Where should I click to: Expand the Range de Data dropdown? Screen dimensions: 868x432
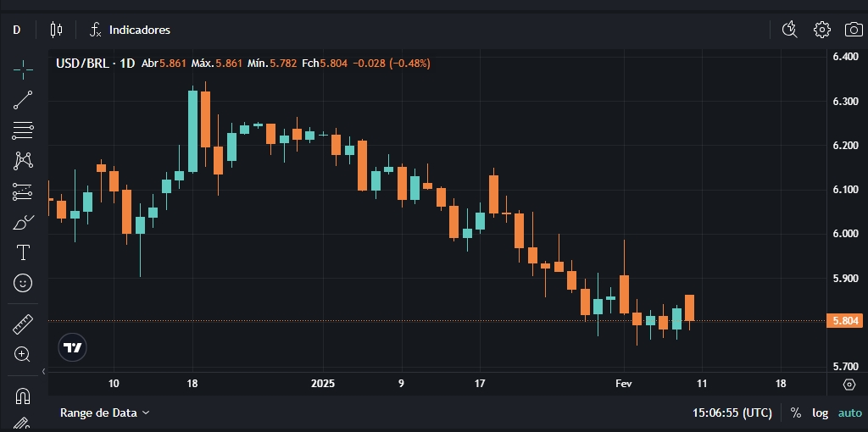click(104, 413)
